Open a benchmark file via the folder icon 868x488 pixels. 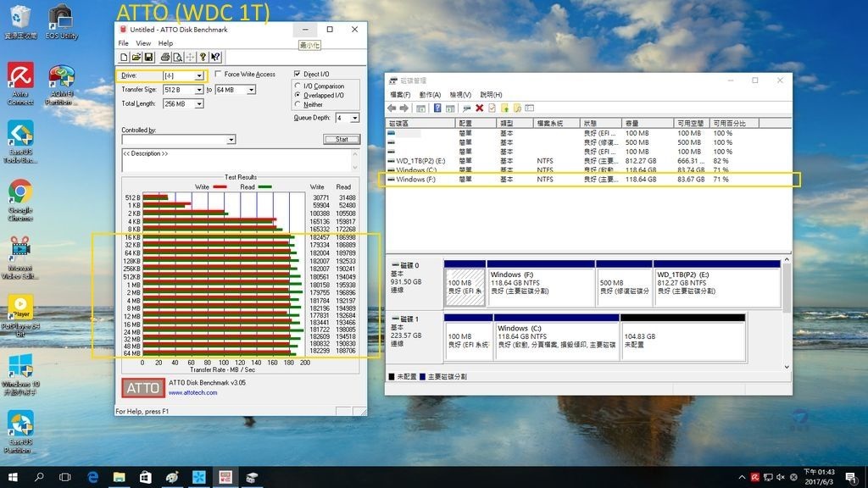(x=136, y=57)
